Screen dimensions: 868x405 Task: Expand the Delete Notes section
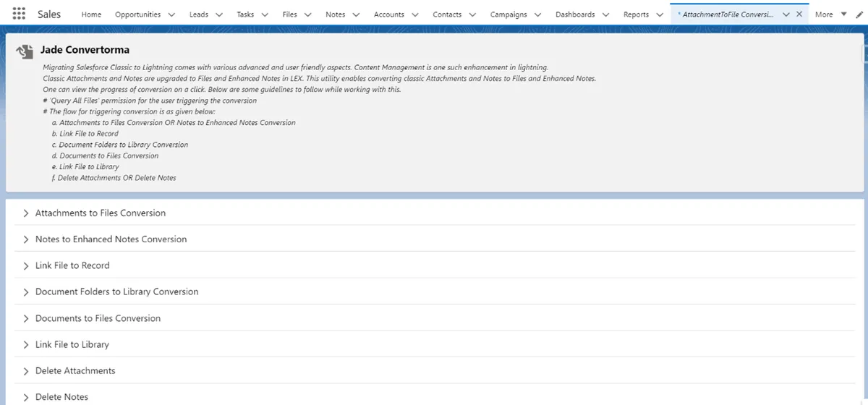tap(434, 396)
